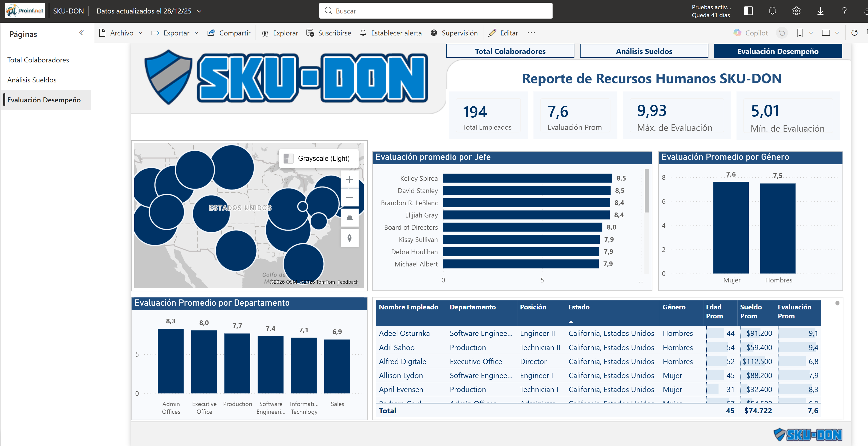Open the Archivo dropdown chevron

[x=141, y=33]
